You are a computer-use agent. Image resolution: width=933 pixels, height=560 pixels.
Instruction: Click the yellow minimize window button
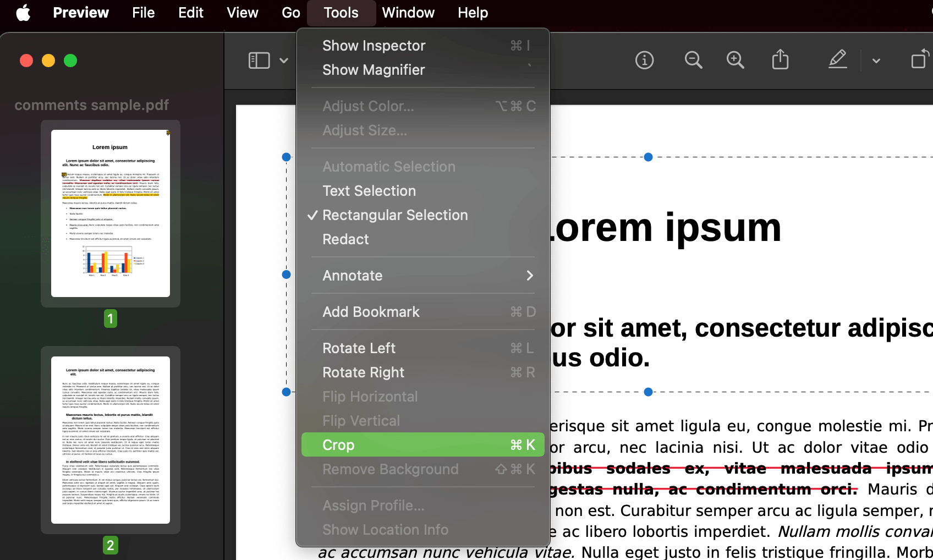click(x=48, y=61)
